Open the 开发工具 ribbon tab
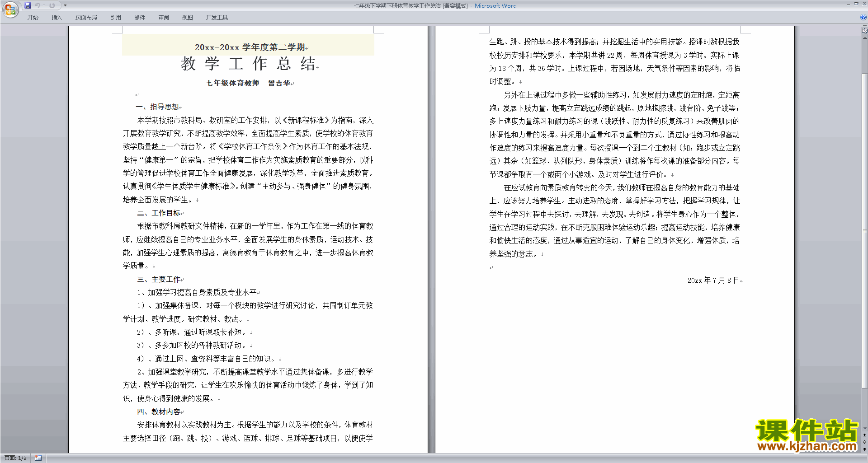 pos(217,18)
